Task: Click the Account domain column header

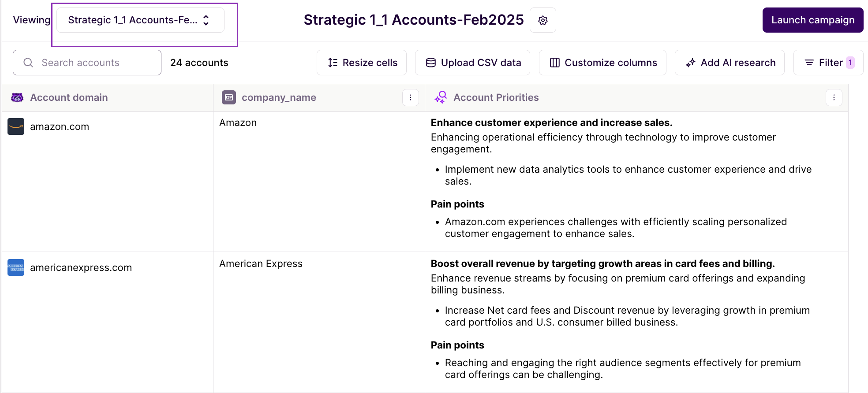Action: pos(69,97)
